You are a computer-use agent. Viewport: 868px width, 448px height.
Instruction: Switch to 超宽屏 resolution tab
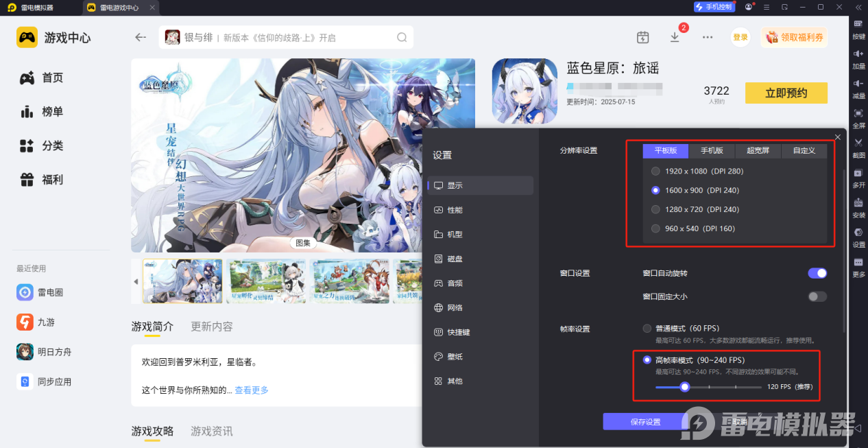click(x=757, y=151)
